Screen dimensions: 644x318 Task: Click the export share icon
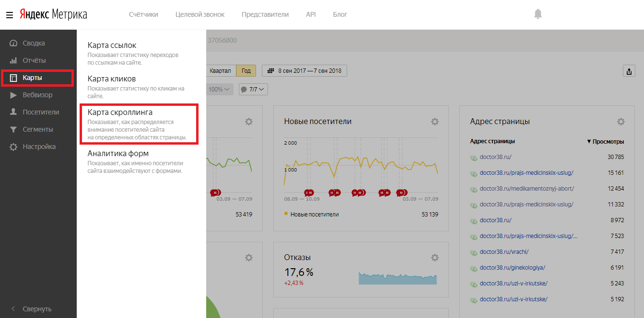[x=628, y=71]
